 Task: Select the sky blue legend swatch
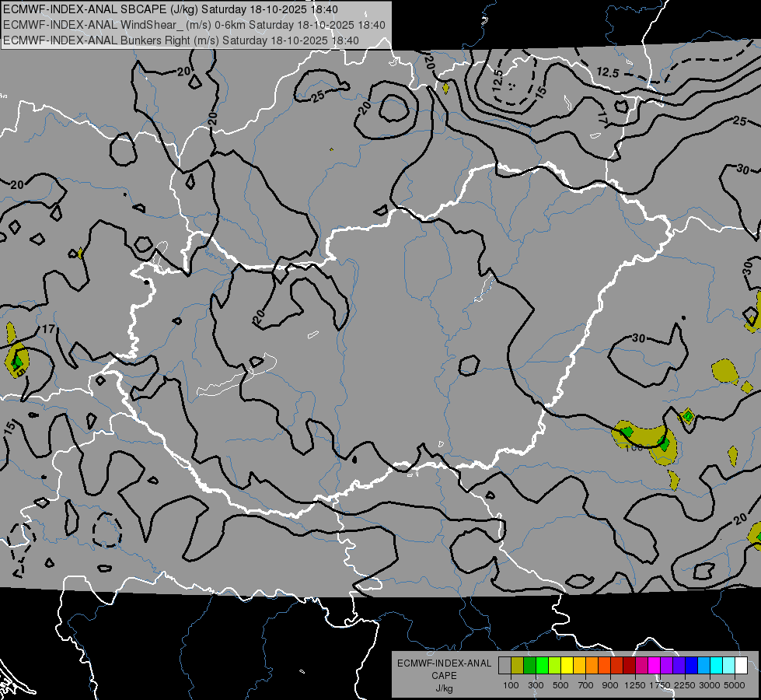pos(704,665)
